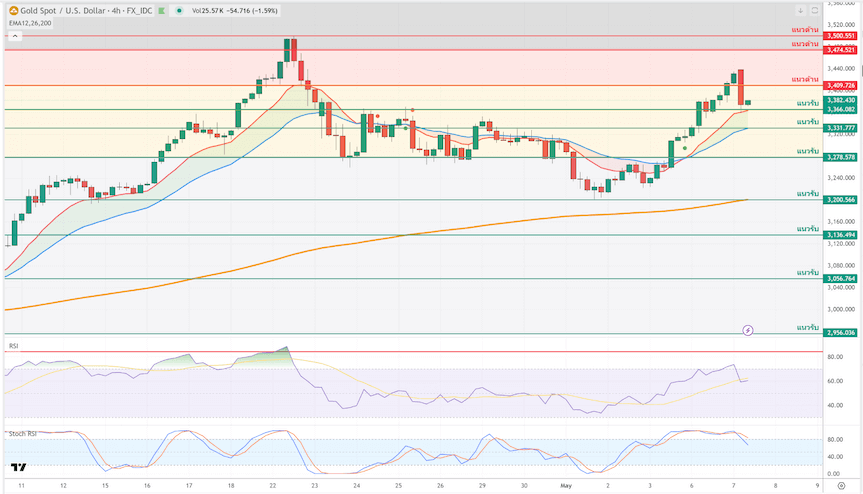
Task: Click the Vol 25.57K volume readout
Action: tap(207, 10)
